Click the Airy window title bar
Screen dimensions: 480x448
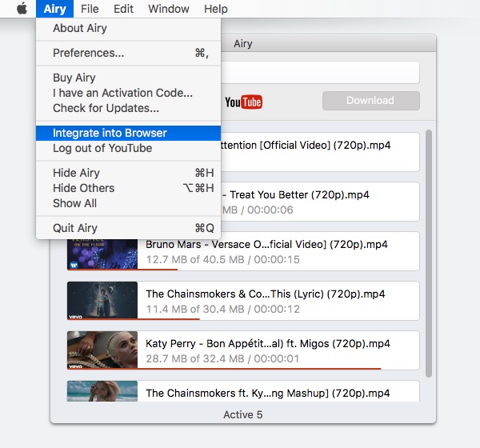pyautogui.click(x=329, y=43)
